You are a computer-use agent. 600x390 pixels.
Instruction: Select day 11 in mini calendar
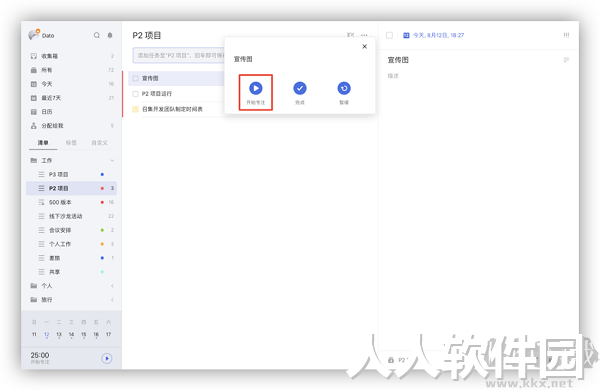pyautogui.click(x=34, y=335)
